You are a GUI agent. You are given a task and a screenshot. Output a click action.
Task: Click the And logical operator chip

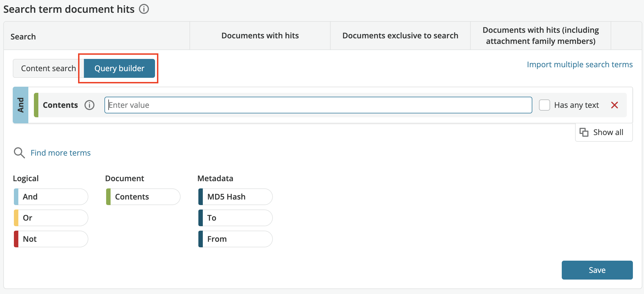(x=50, y=197)
